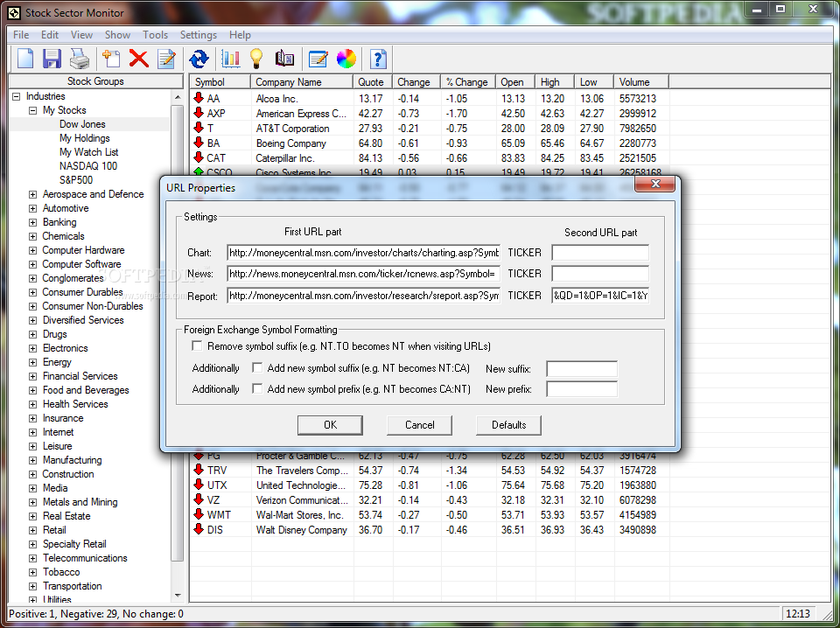Screen dimensions: 840x628
Task: Enable the Remove symbol suffix checkbox
Action: (197, 345)
